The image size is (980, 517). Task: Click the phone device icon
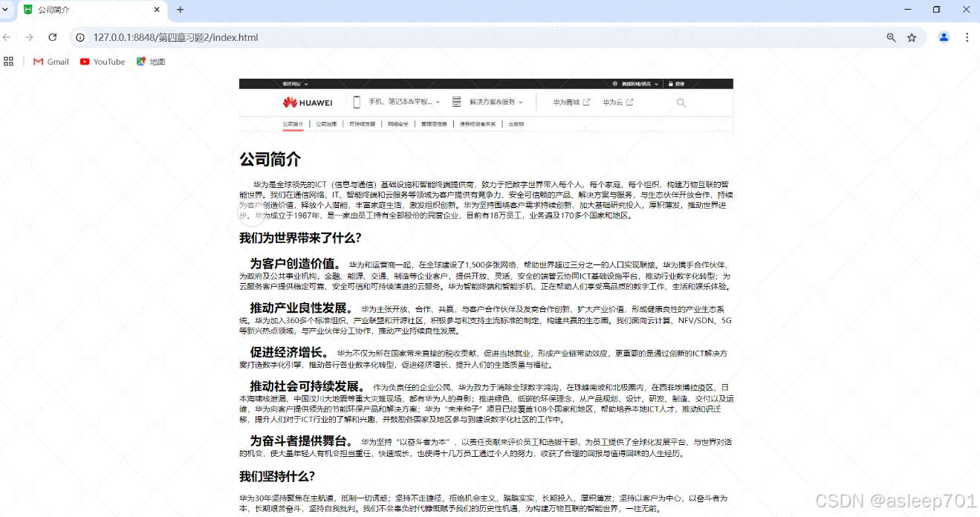357,103
